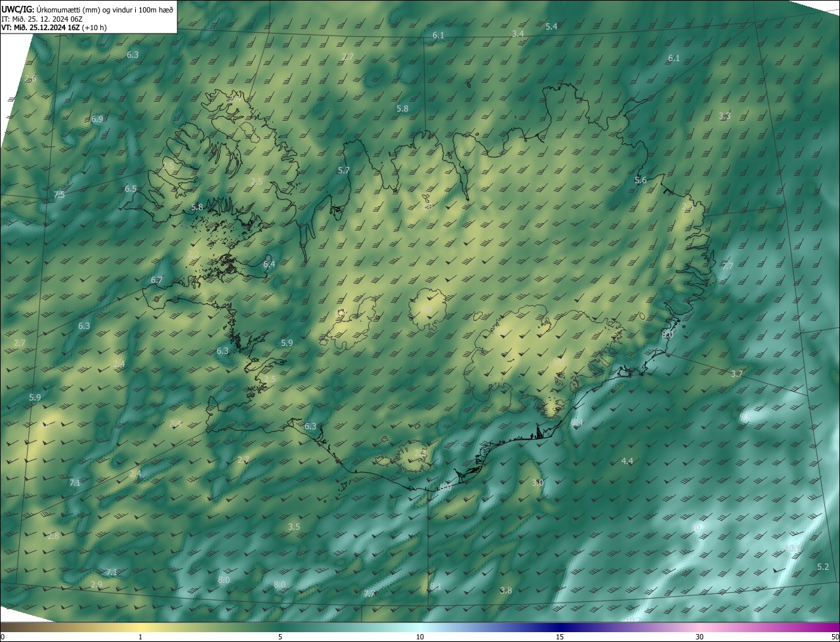Click the 2.9 value label
The height and width of the screenshot is (642, 840).
[x=96, y=584]
